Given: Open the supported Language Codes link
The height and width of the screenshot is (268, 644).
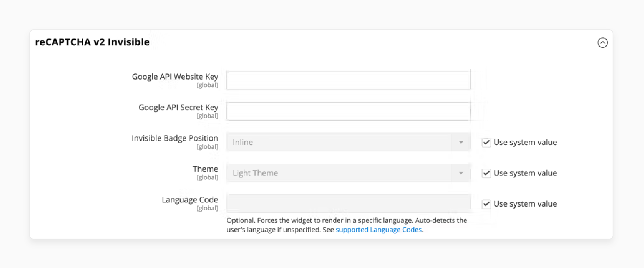Looking at the screenshot, I should [x=378, y=229].
